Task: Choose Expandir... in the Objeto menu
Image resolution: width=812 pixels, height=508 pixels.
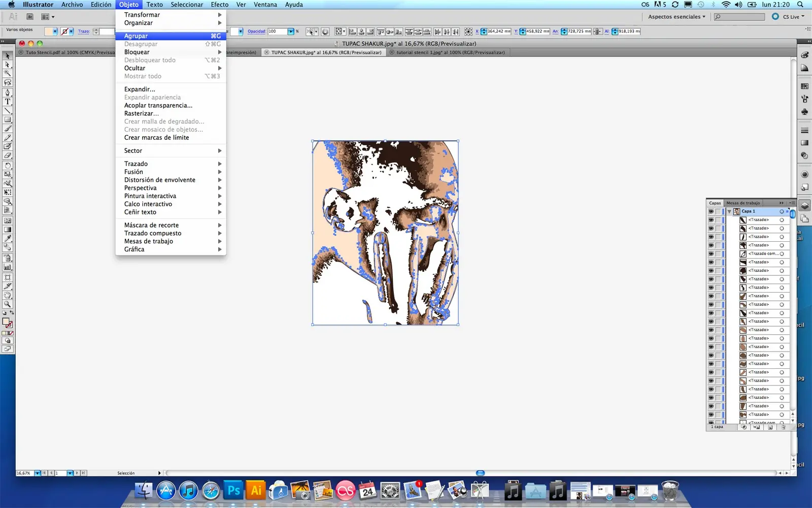Action: click(171, 89)
